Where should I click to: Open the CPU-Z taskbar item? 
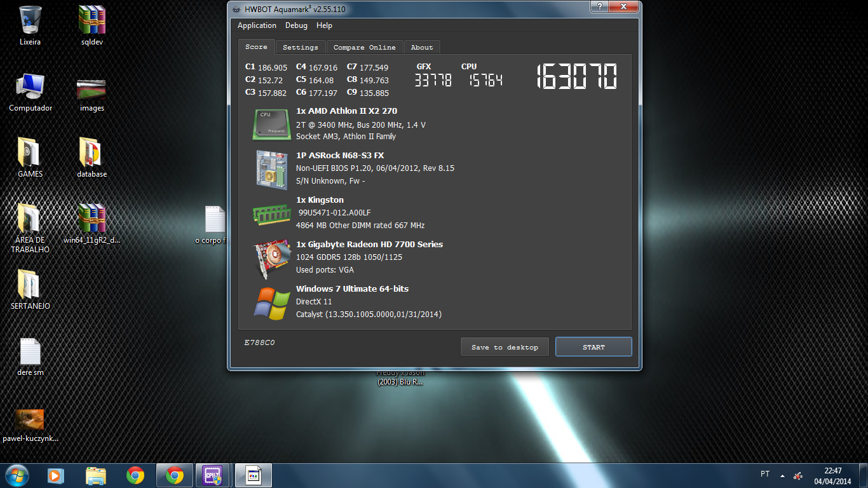tap(213, 475)
